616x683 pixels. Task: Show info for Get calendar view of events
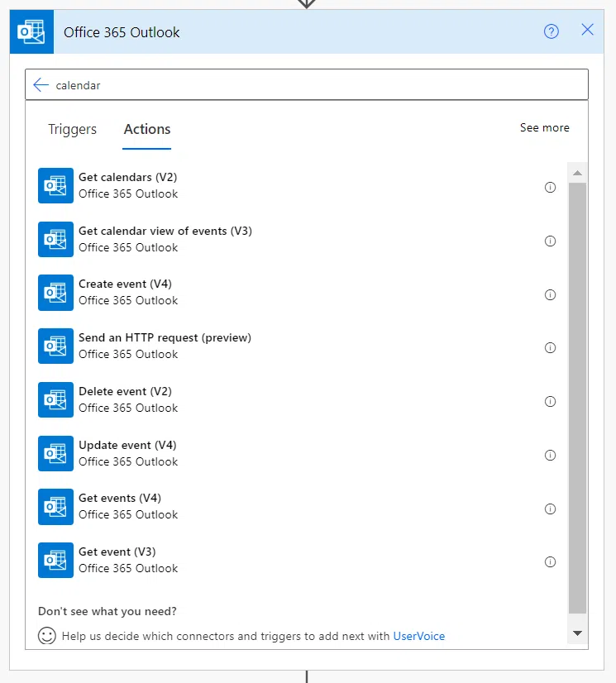[550, 241]
